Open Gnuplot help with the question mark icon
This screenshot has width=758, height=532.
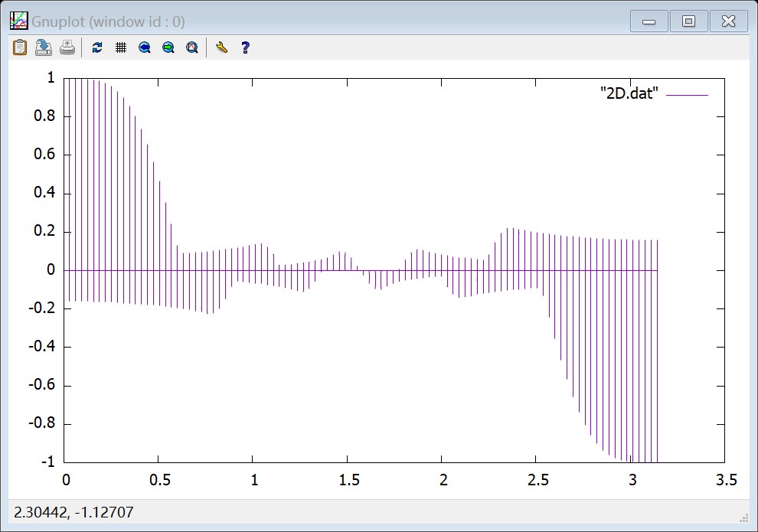(244, 47)
